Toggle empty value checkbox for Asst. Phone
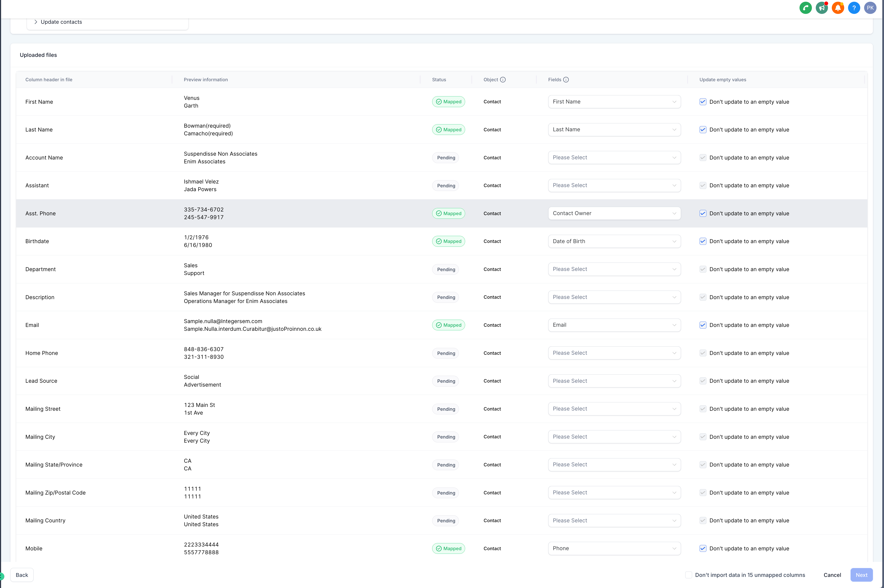Screen dimensions: 884x588 [x=703, y=213]
